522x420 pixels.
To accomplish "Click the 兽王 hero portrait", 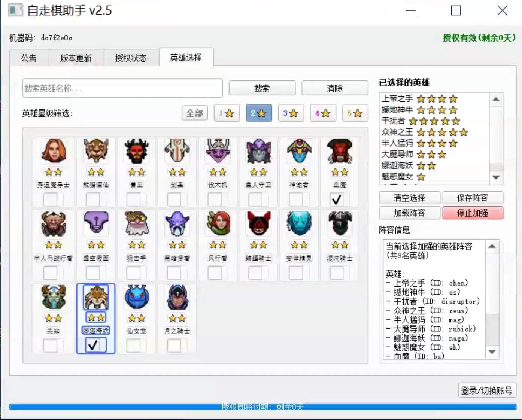I will point(137,151).
